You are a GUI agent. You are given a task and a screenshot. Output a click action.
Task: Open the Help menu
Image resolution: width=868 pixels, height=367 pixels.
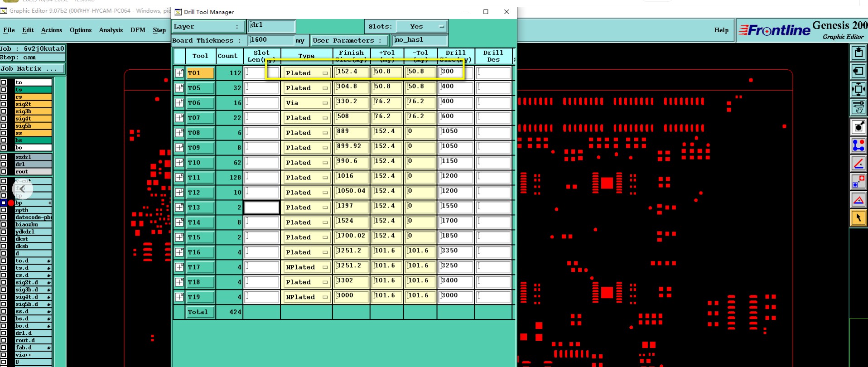722,30
